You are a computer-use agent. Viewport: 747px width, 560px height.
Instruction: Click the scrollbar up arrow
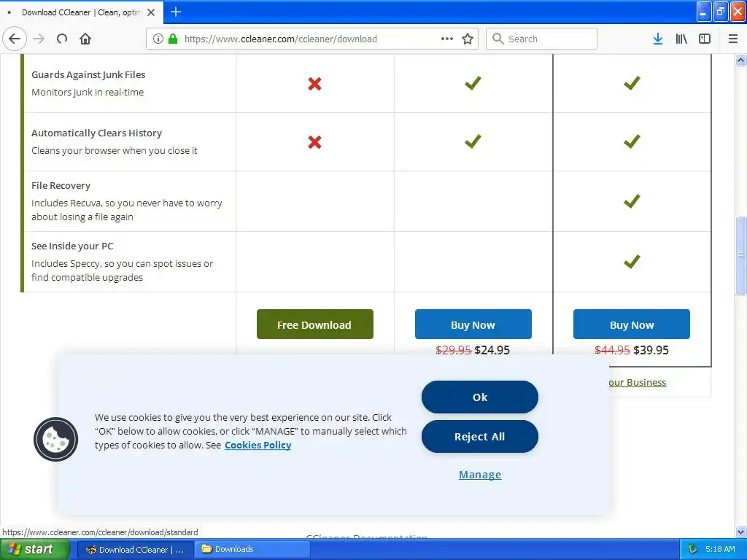tap(740, 60)
